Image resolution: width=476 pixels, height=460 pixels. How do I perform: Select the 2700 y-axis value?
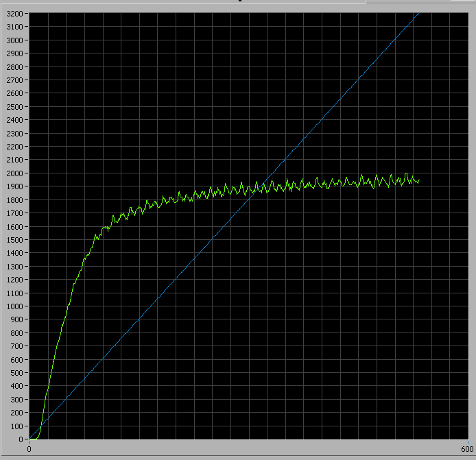click(14, 80)
